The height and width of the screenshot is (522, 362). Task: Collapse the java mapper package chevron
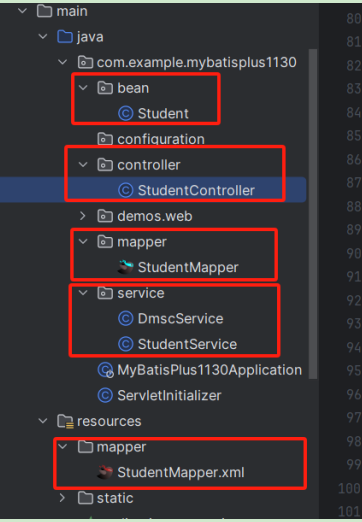83,241
